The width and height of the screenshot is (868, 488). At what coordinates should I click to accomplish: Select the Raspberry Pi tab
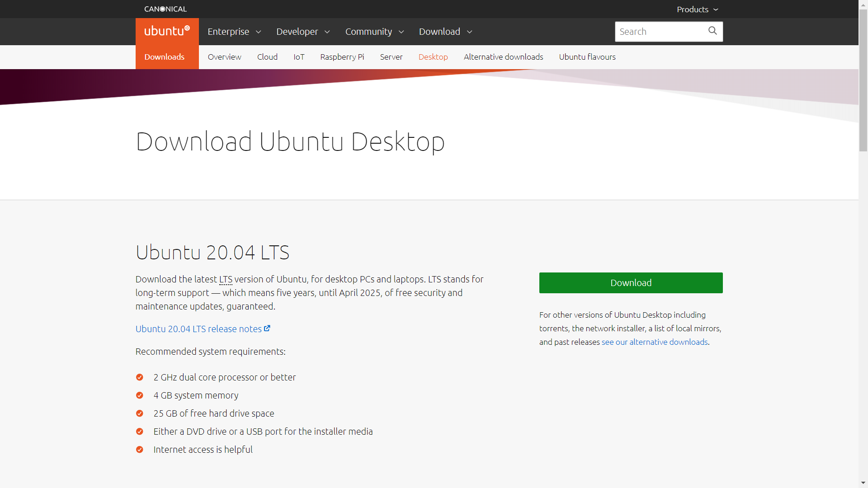[342, 57]
